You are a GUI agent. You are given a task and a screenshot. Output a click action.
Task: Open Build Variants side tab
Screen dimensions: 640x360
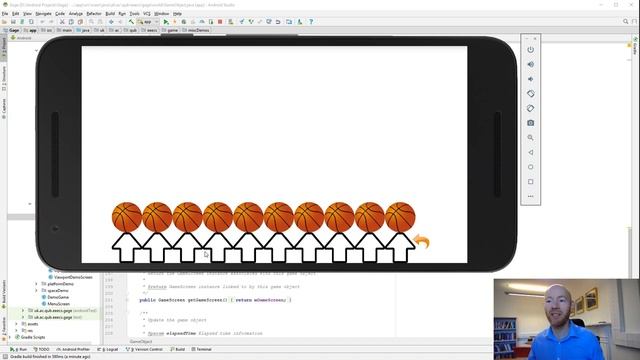pos(4,293)
